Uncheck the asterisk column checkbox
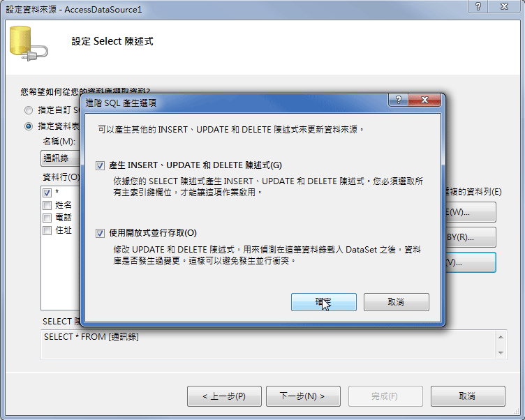The image size is (525, 420). pos(47,193)
